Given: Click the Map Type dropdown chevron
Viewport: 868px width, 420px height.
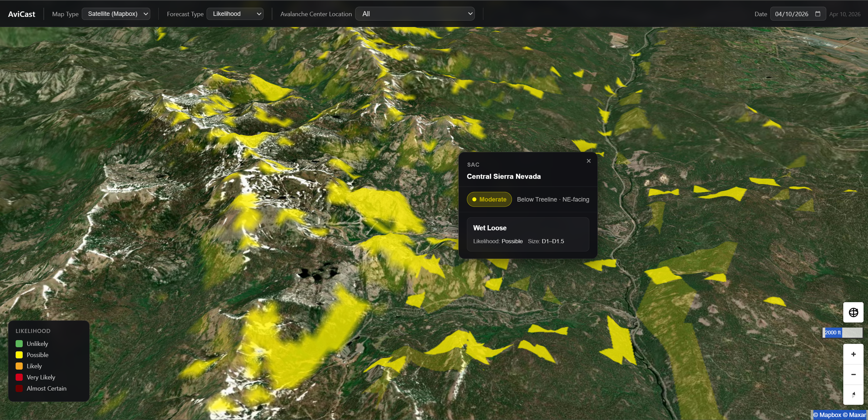Looking at the screenshot, I should coord(146,14).
